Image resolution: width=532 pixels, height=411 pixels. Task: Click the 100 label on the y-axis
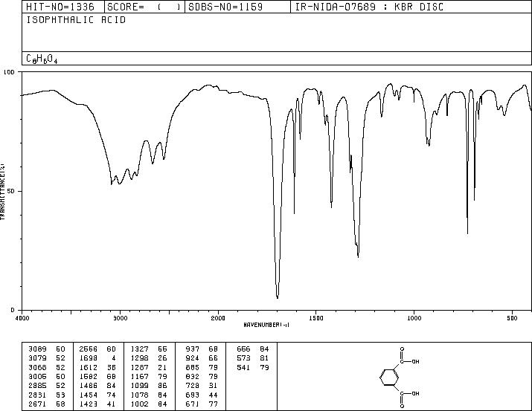pyautogui.click(x=9, y=72)
